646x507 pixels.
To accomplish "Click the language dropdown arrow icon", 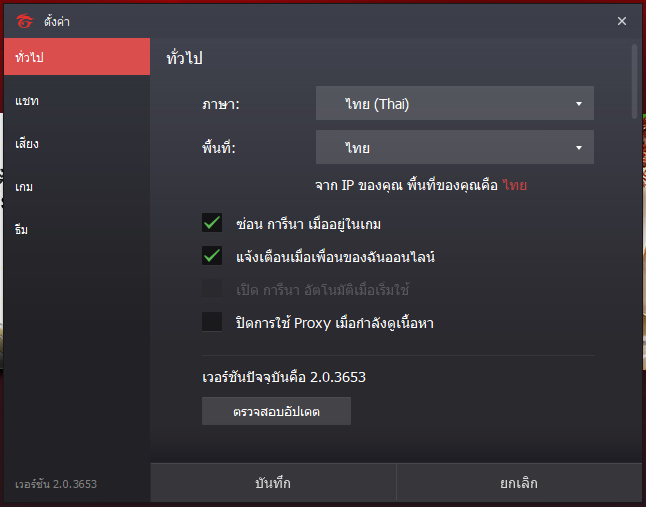I will coord(579,104).
